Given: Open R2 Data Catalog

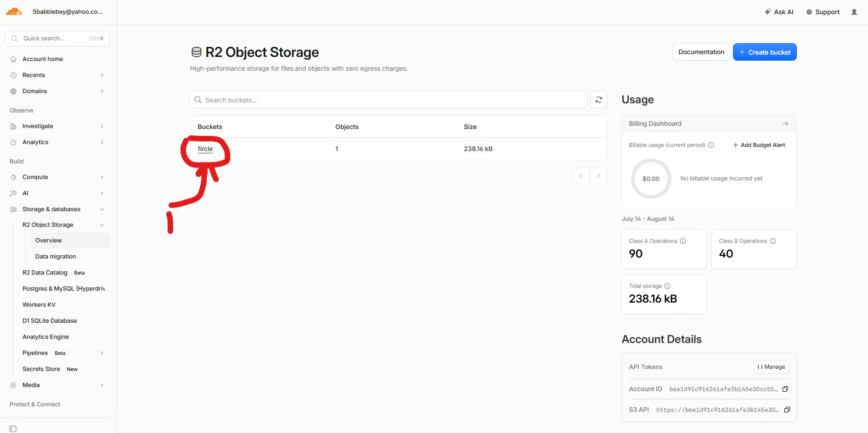Looking at the screenshot, I should click(45, 273).
